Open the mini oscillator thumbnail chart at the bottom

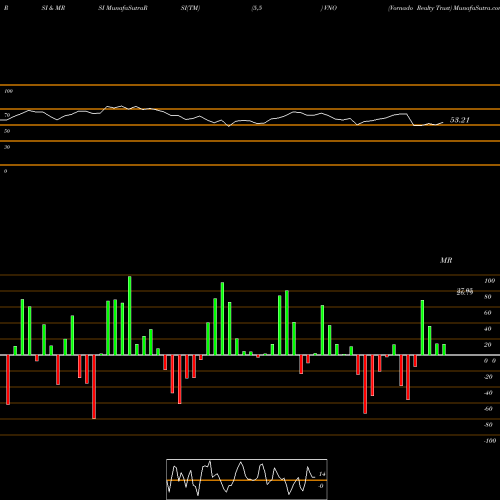pyautogui.click(x=247, y=479)
